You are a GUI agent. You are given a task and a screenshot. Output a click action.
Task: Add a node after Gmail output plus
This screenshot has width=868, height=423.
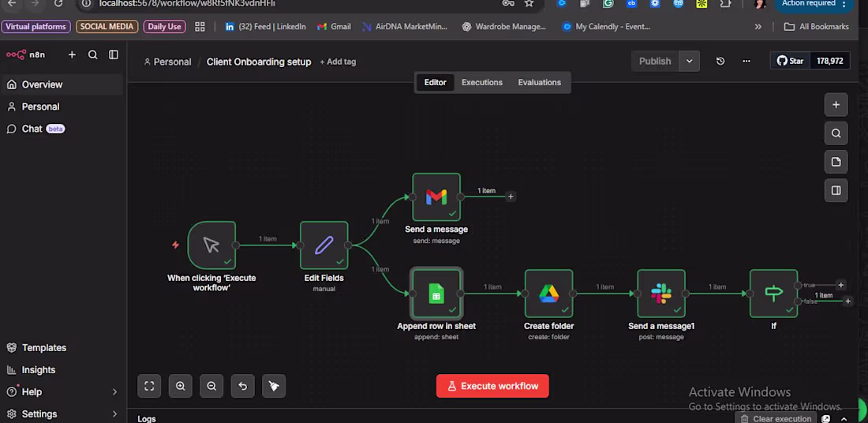[511, 197]
